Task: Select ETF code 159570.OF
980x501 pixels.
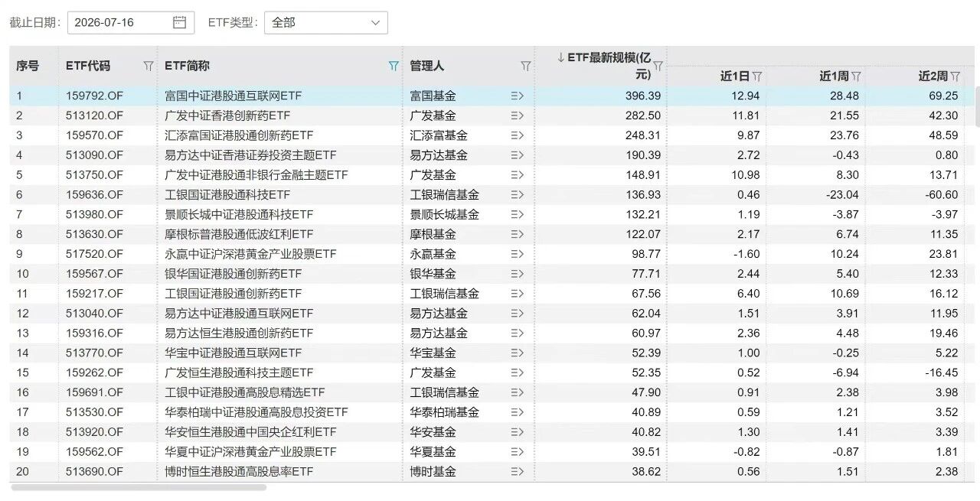Action: coord(94,135)
